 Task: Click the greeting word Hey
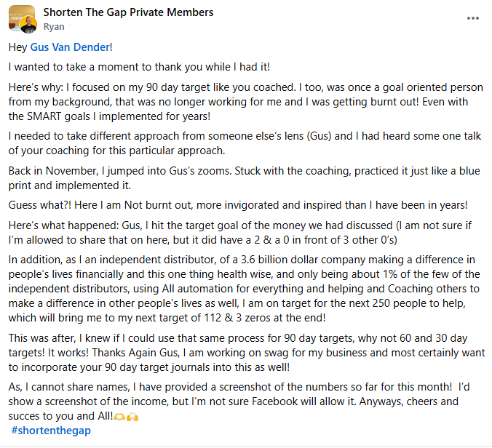[x=18, y=47]
